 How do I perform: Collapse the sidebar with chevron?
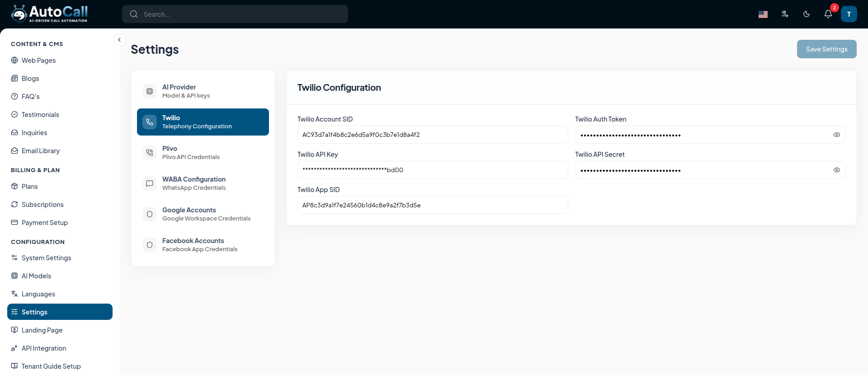click(x=119, y=40)
